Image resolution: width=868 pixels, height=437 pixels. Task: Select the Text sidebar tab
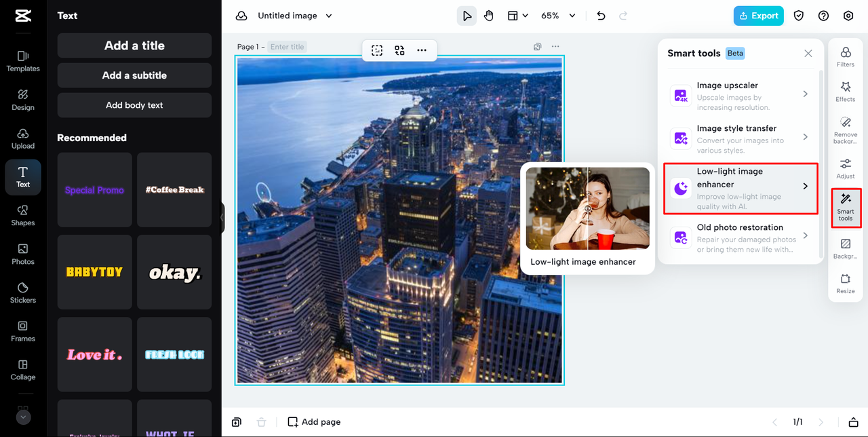(23, 177)
